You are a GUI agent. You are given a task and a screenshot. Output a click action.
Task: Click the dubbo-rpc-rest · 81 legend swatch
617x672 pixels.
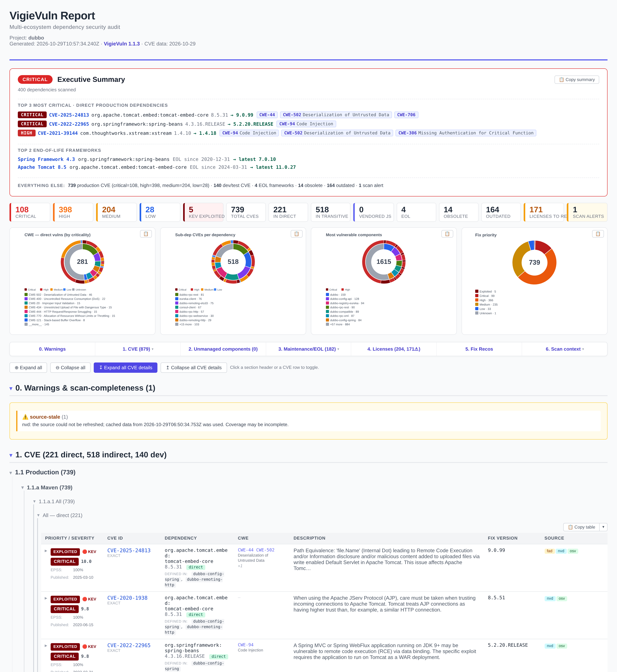point(177,295)
